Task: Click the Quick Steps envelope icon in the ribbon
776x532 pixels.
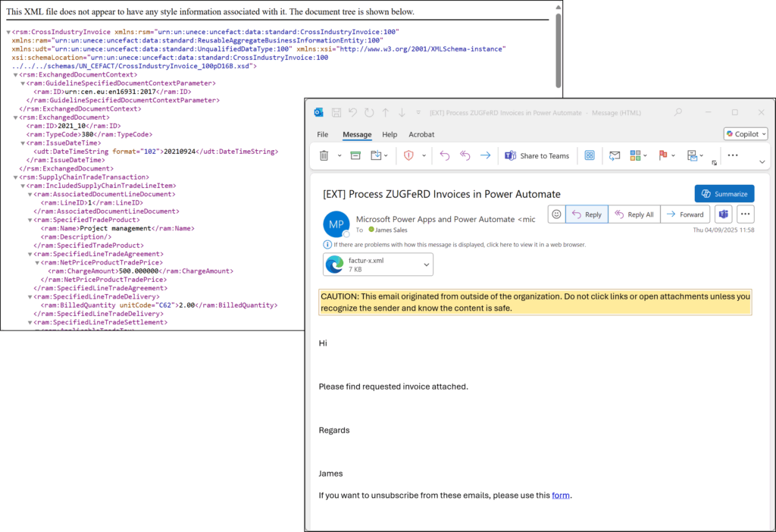Action: click(693, 156)
